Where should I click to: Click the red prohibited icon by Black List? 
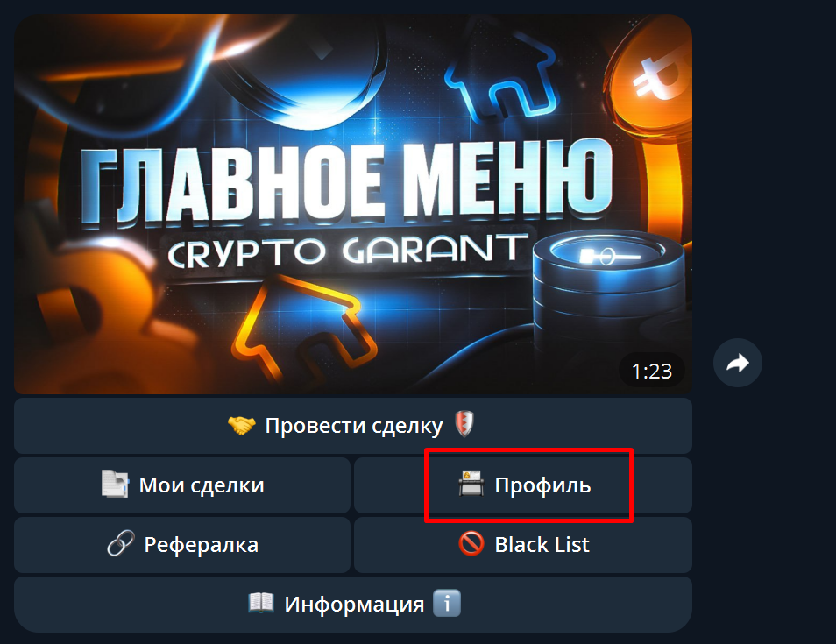tap(471, 544)
